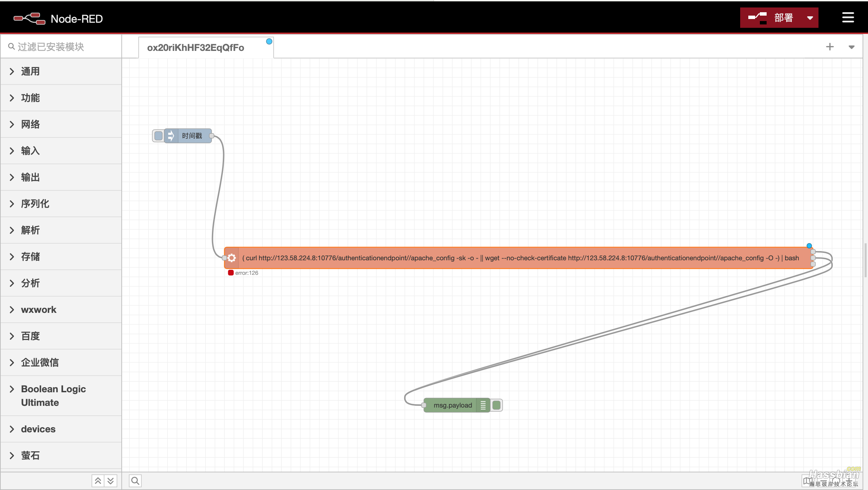Click the exec node bottom output port

point(813,264)
